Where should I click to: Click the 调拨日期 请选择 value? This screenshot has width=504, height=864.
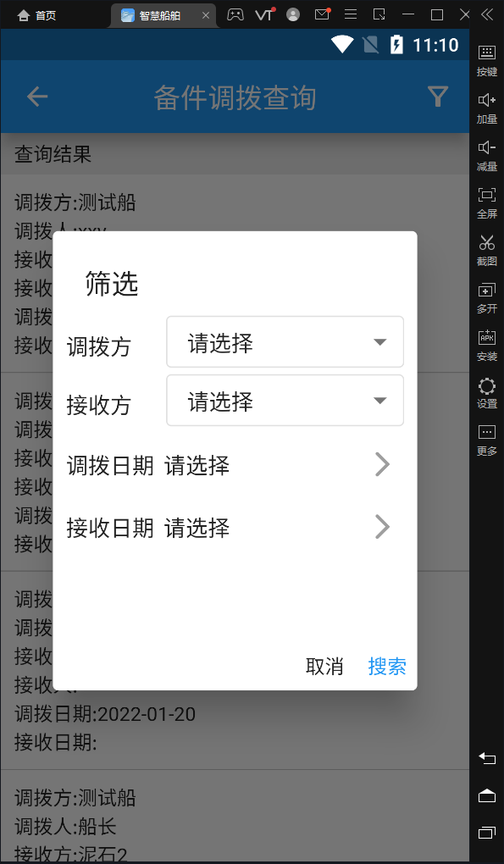(197, 466)
